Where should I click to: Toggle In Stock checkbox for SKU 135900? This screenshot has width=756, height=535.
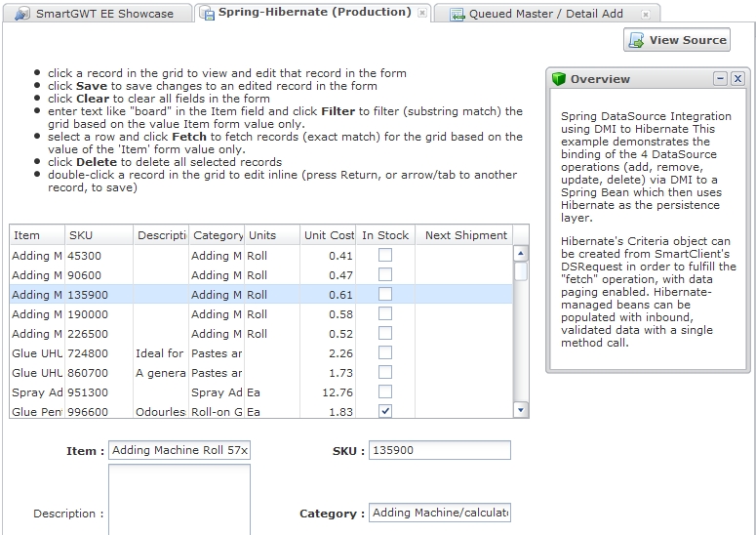pos(385,294)
